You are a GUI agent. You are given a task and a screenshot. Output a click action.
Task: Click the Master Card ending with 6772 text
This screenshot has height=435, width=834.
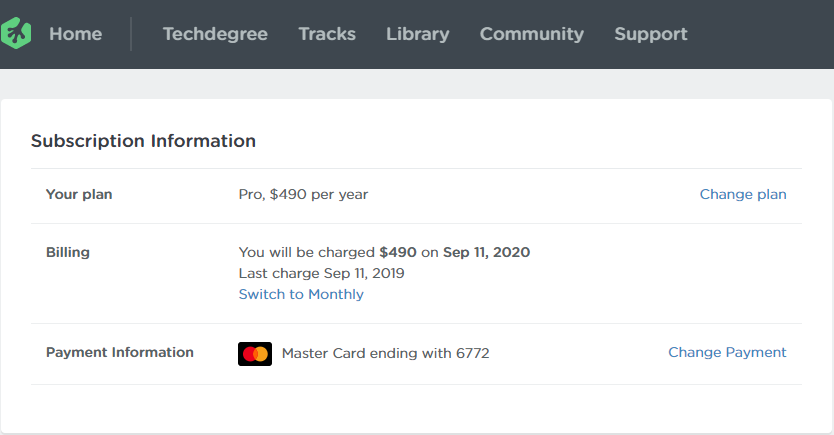click(x=385, y=353)
